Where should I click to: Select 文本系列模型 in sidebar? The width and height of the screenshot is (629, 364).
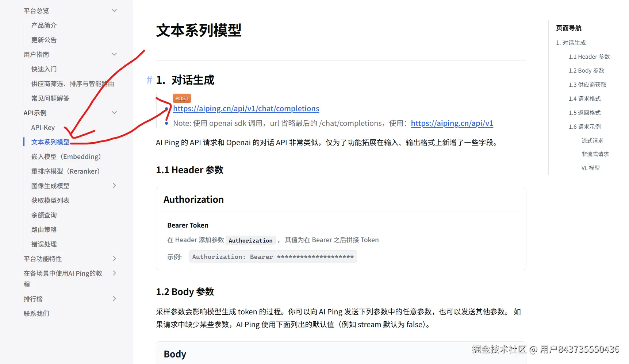tap(50, 142)
